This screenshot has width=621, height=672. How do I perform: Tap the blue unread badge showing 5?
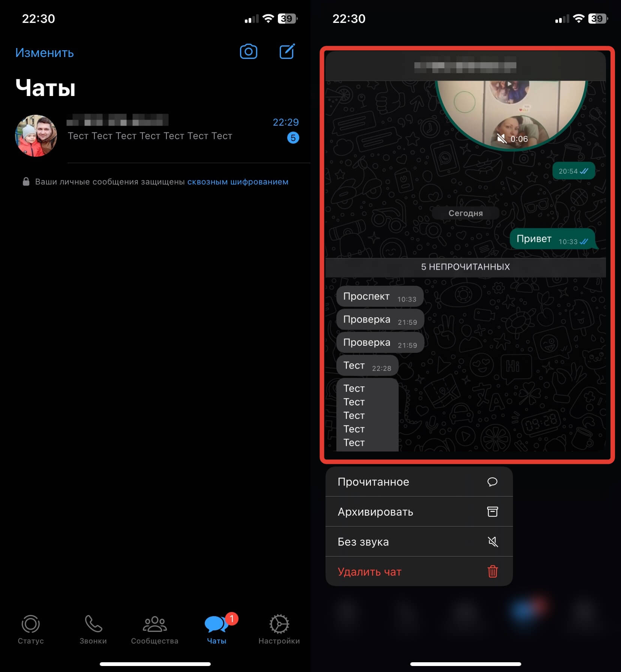pyautogui.click(x=293, y=138)
